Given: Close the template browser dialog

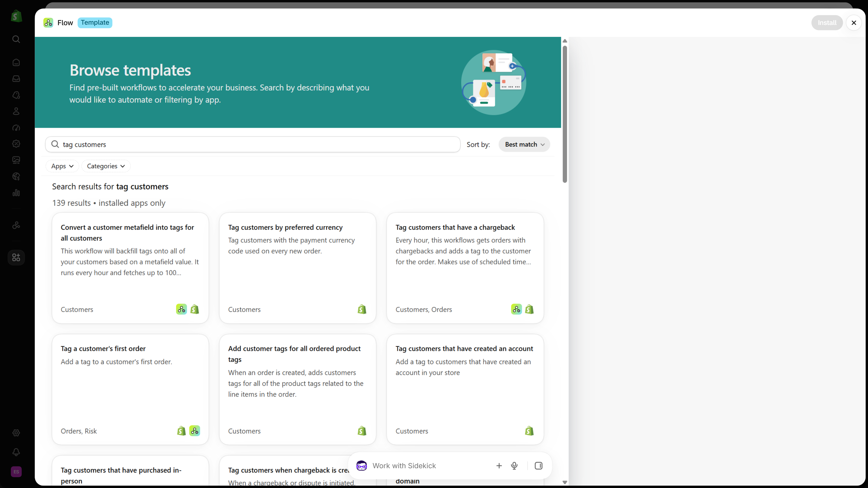Looking at the screenshot, I should coord(854,23).
